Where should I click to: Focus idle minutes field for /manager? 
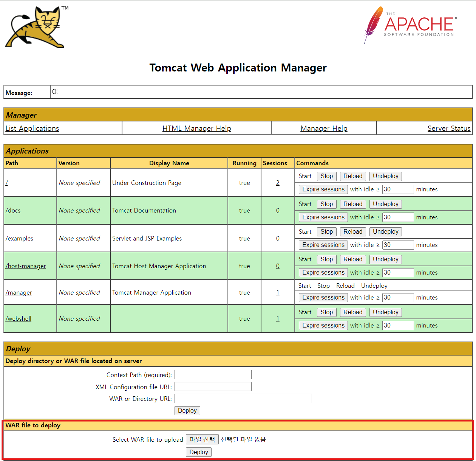tap(398, 298)
